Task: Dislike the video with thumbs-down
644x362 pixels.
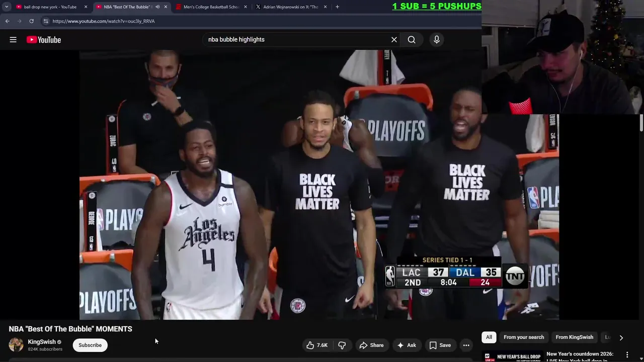Action: (342, 345)
